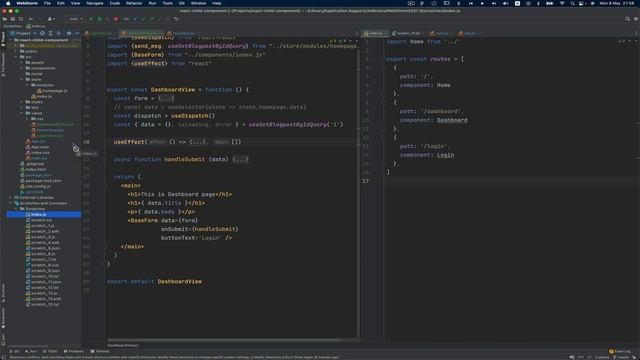Open the Problems tool window button
This screenshot has width=640, height=360.
pos(74,351)
